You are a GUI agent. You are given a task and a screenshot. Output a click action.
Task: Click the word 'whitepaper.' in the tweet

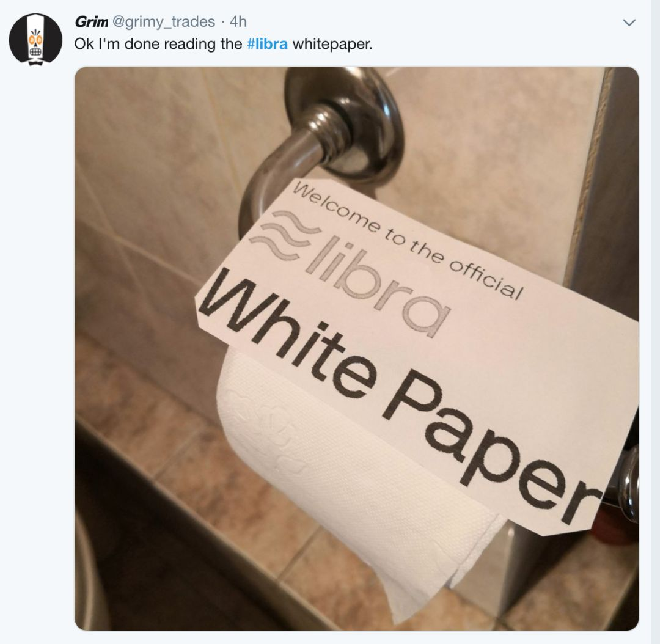[x=332, y=44]
